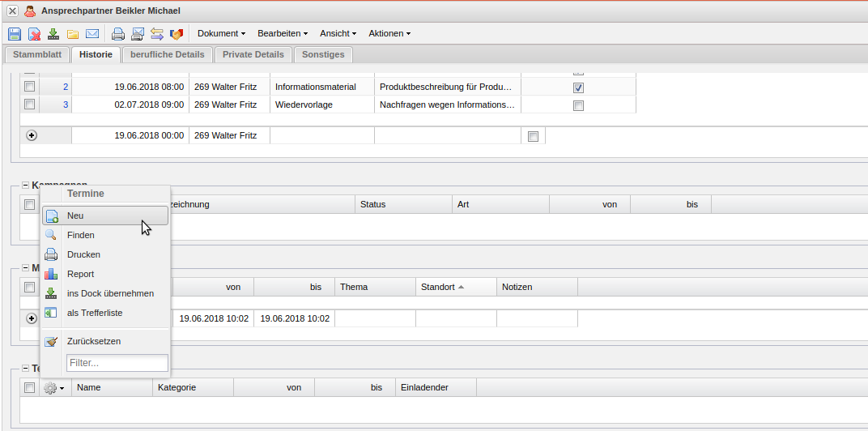Click the blue floppy disk save icon
Screen dimensions: 868x431
pos(15,34)
